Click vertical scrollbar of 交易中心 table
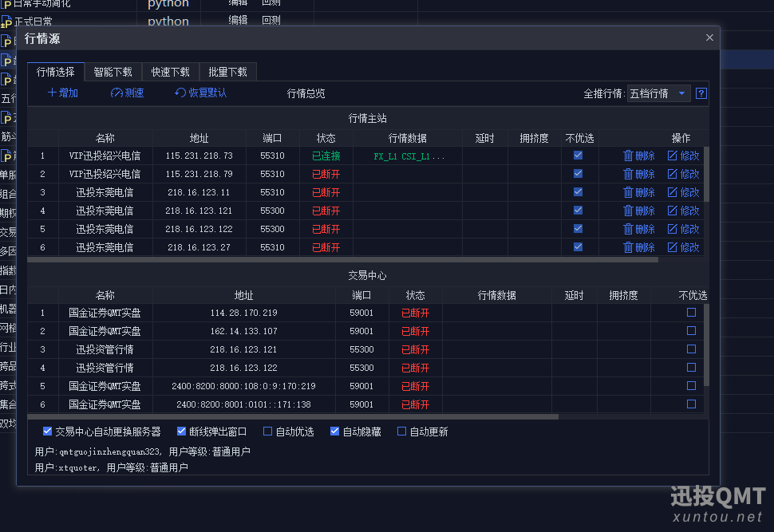 [x=706, y=345]
